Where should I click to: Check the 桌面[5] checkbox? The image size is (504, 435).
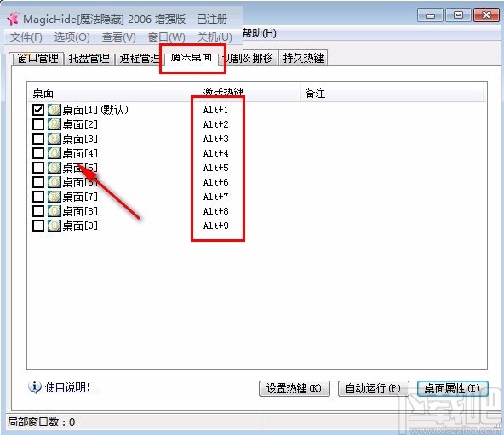click(x=38, y=168)
